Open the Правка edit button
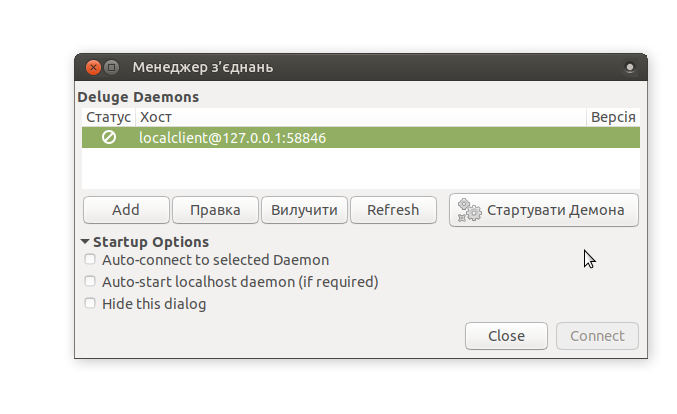Image resolution: width=677 pixels, height=414 pixels. point(215,210)
